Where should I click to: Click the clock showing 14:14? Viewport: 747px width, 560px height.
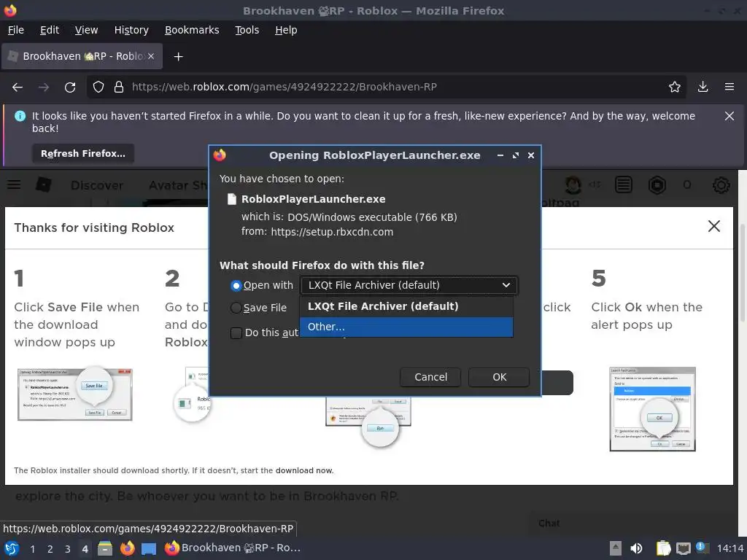pyautogui.click(x=729, y=548)
